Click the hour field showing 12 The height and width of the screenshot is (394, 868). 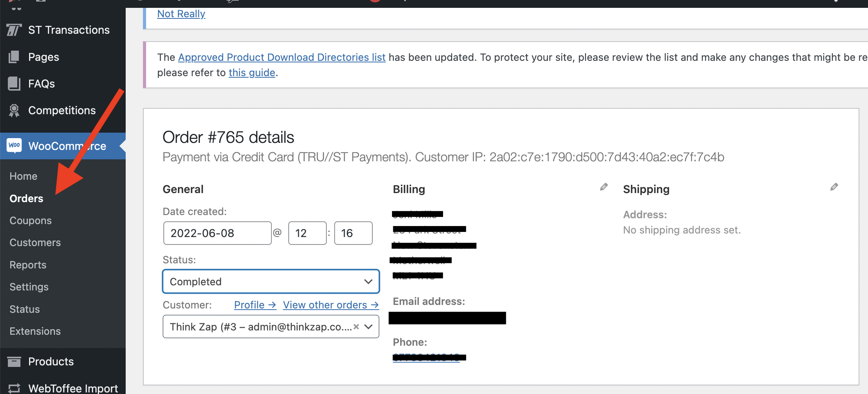click(x=308, y=233)
